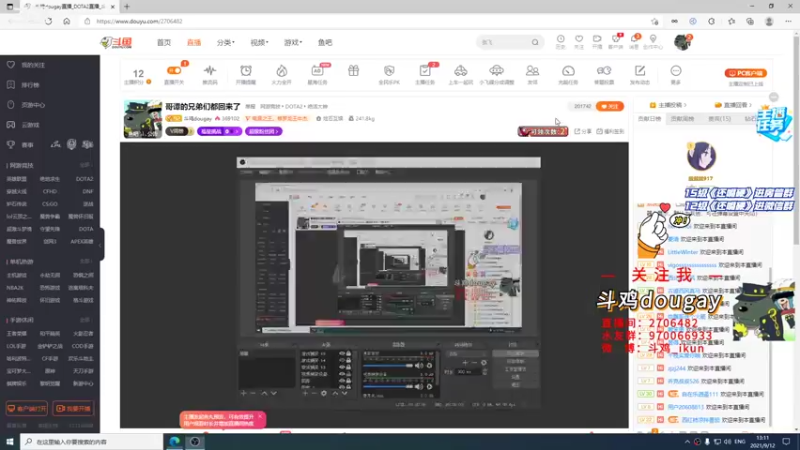Open the streamer task checklist icon
The height and width of the screenshot is (450, 800).
pos(425,74)
